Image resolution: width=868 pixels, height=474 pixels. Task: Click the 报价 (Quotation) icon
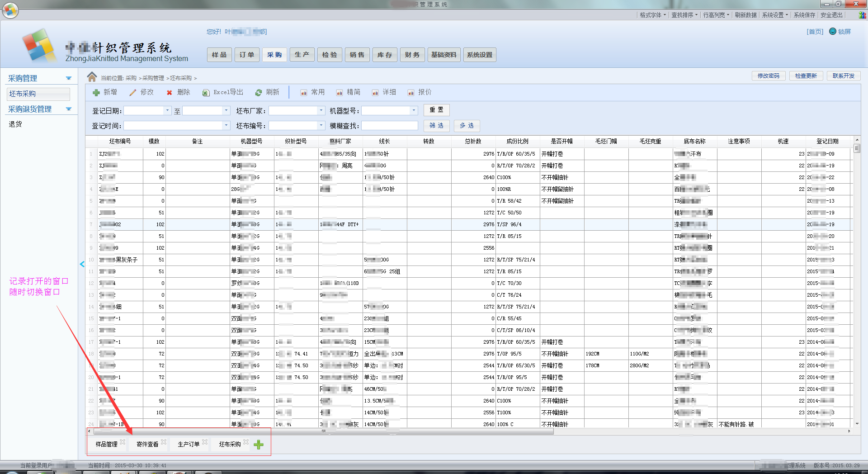(x=419, y=92)
